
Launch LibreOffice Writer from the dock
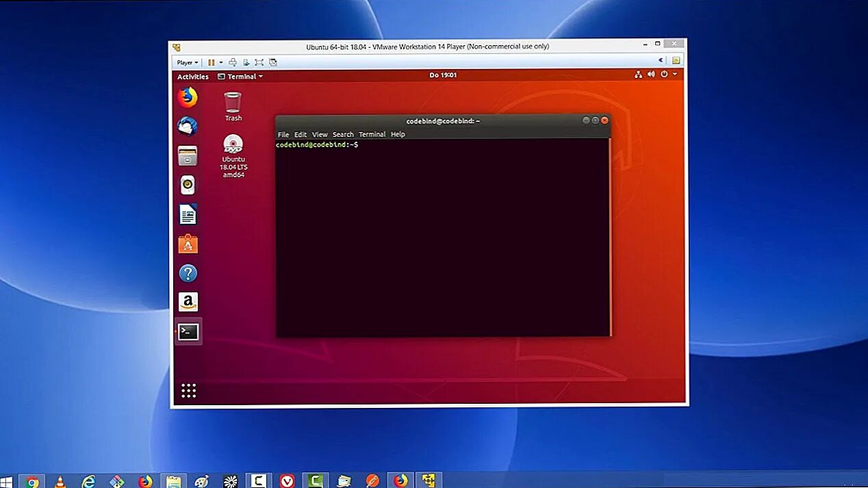[187, 214]
